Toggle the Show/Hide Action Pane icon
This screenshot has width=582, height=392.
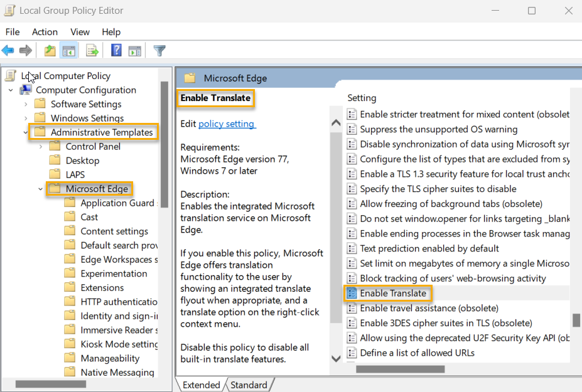tap(135, 50)
